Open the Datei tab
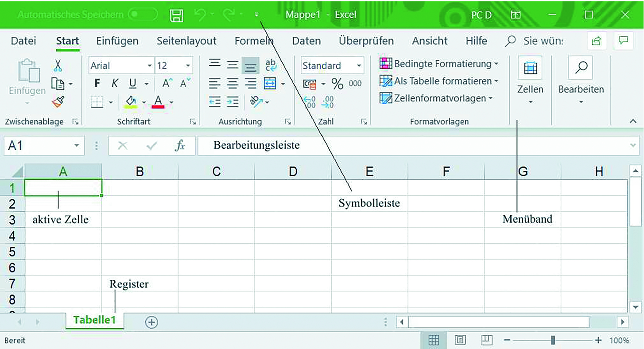The width and height of the screenshot is (644, 349). pos(23,41)
